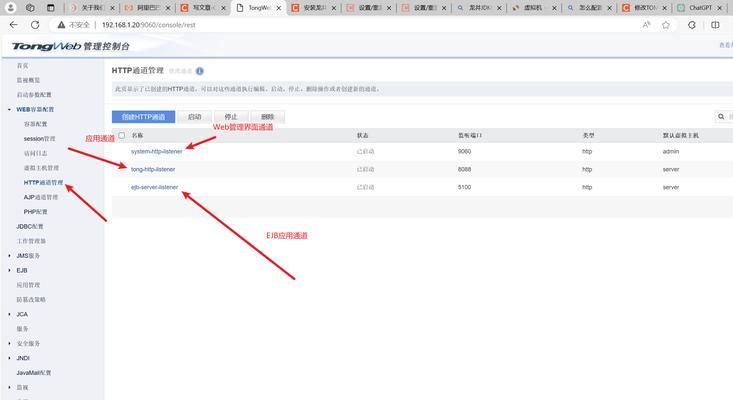Open PHP配置 in the sidebar
Viewport: 733px width, 400px height.
pyautogui.click(x=36, y=212)
